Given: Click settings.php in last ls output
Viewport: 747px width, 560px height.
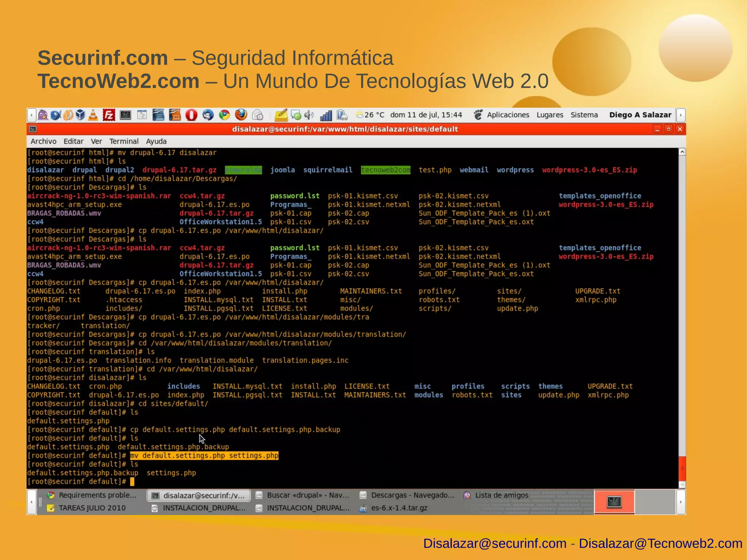Looking at the screenshot, I should pyautogui.click(x=171, y=473).
